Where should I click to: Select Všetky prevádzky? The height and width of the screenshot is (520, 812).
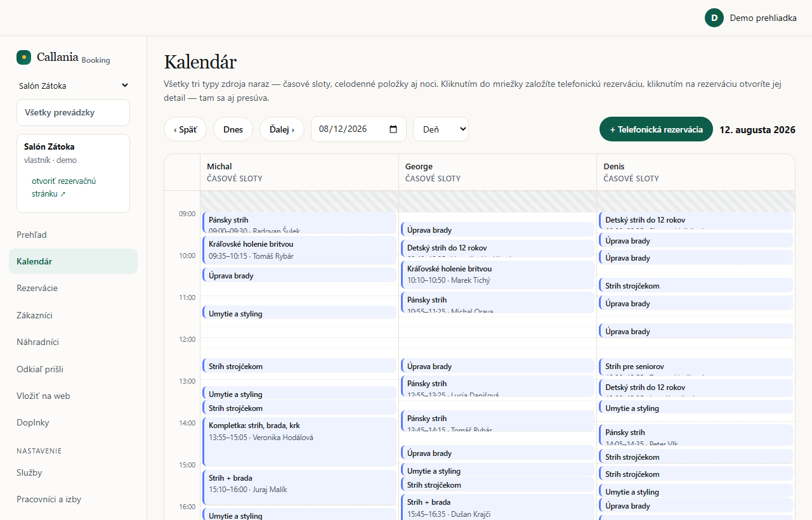tap(73, 112)
